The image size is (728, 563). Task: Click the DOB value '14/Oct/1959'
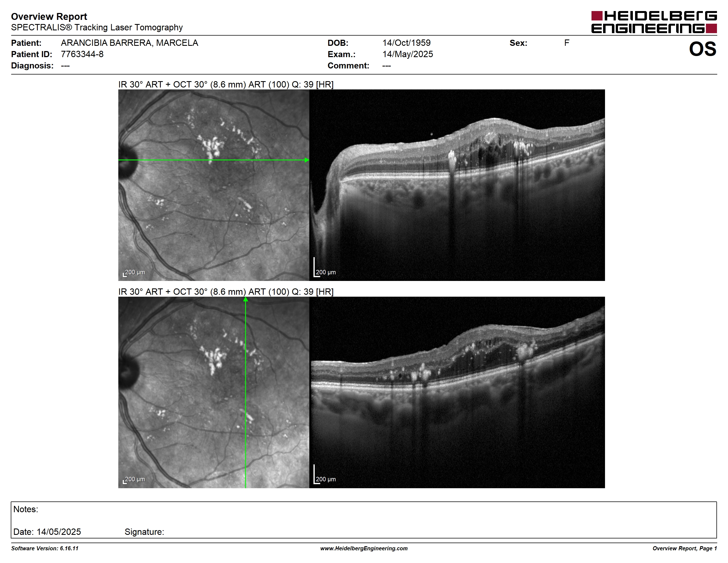(x=406, y=43)
